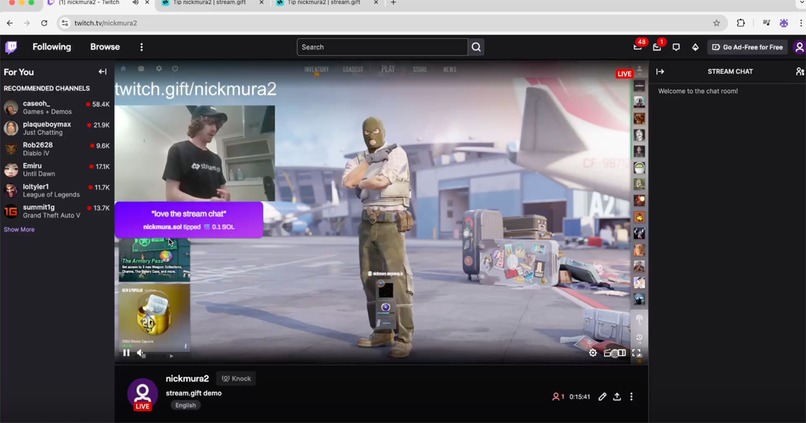Open the chat community users icon
The image size is (806, 423).
(800, 71)
